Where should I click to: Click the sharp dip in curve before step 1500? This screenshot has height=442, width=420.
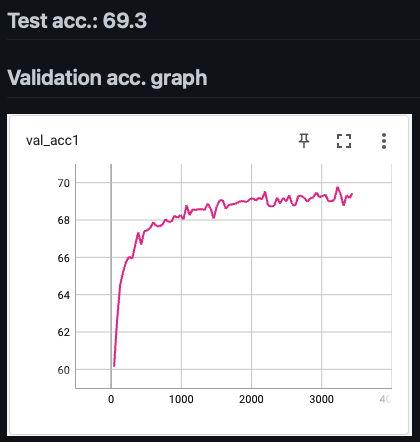(x=214, y=217)
